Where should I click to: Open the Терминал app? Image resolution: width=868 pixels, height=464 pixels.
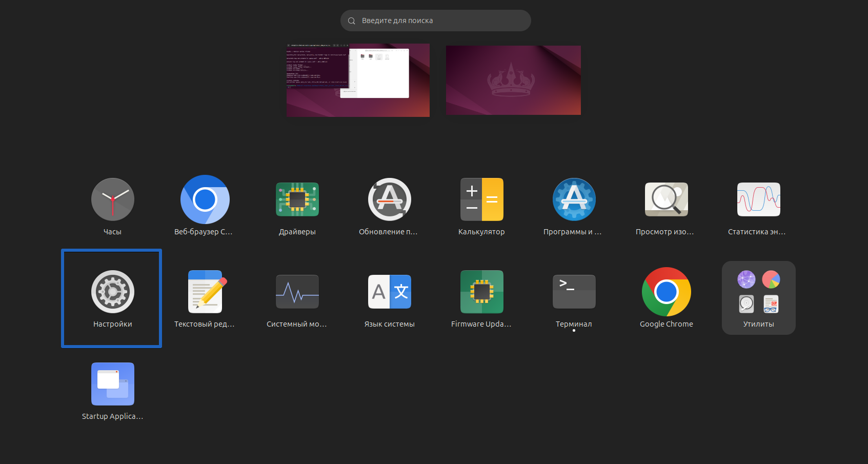[x=574, y=292]
